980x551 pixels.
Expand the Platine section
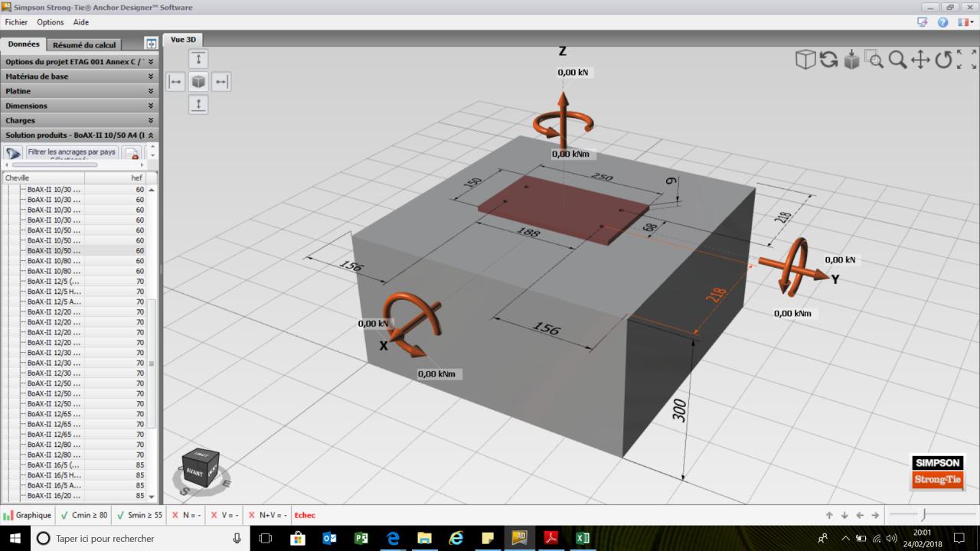[80, 91]
